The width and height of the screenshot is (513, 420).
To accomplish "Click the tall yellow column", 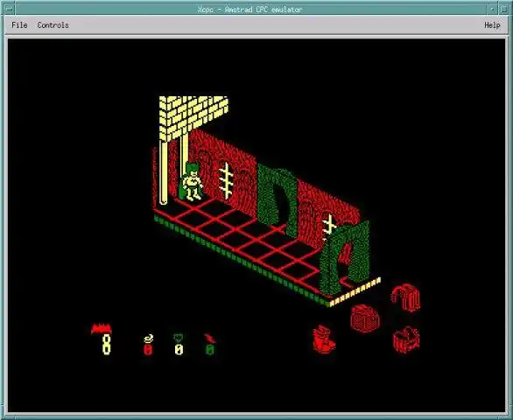I will 163,172.
